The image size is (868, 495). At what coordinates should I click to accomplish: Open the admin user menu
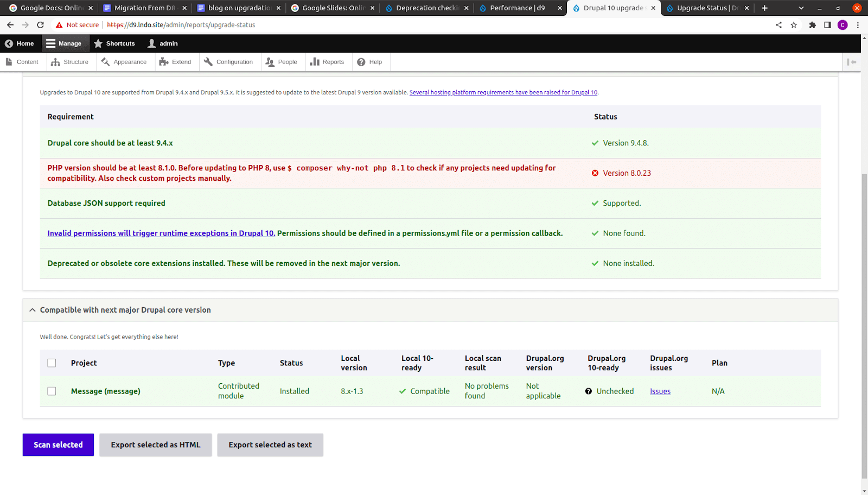click(x=163, y=43)
